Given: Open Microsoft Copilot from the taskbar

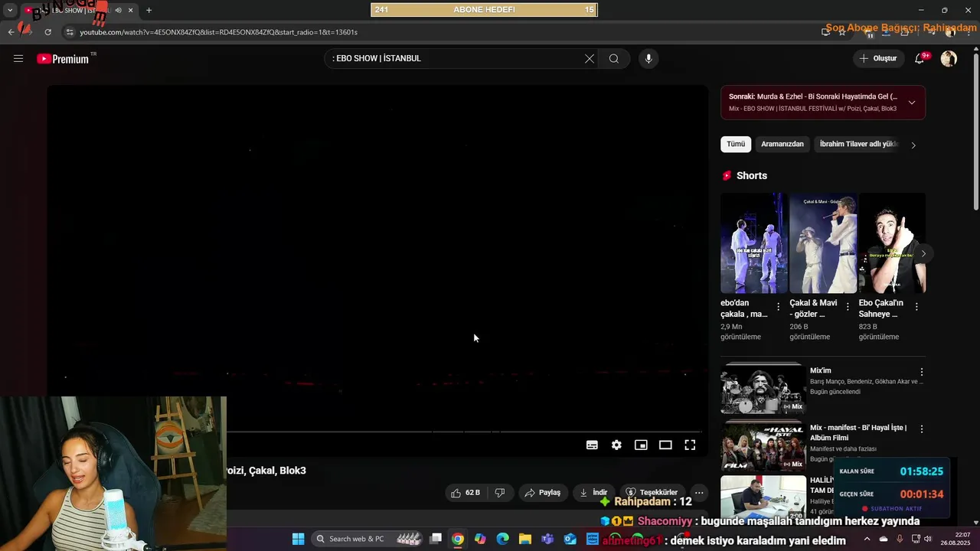Looking at the screenshot, I should point(480,539).
